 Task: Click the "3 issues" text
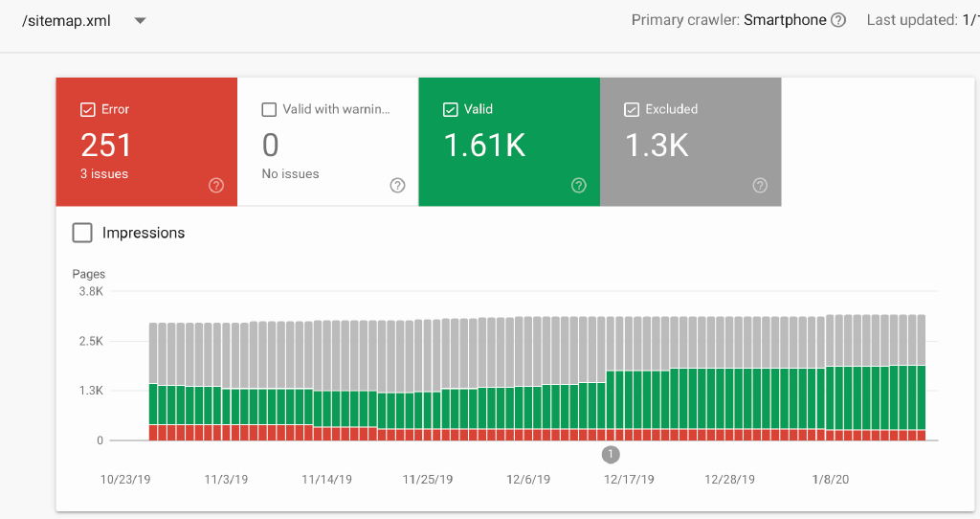pyautogui.click(x=104, y=174)
